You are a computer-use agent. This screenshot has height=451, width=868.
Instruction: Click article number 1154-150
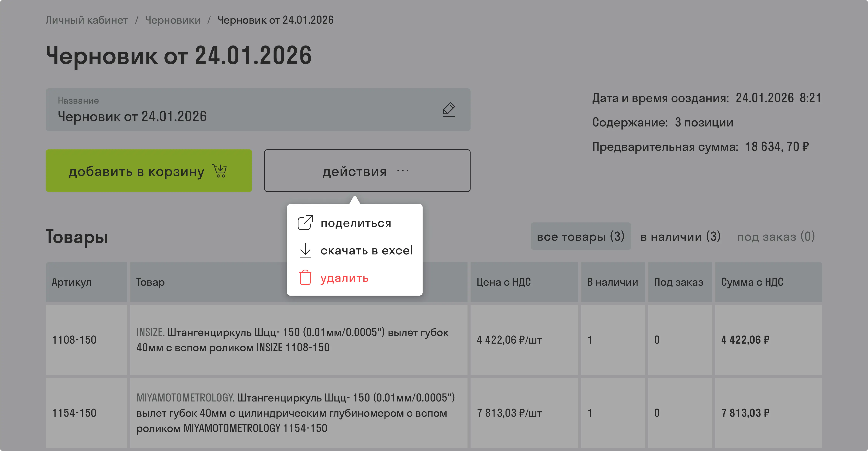(74, 413)
